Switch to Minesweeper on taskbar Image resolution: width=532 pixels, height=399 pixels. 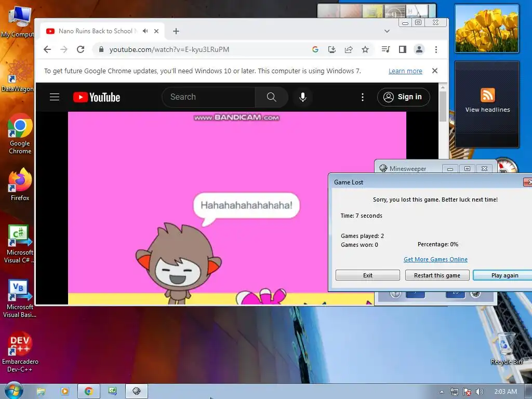pyautogui.click(x=137, y=392)
